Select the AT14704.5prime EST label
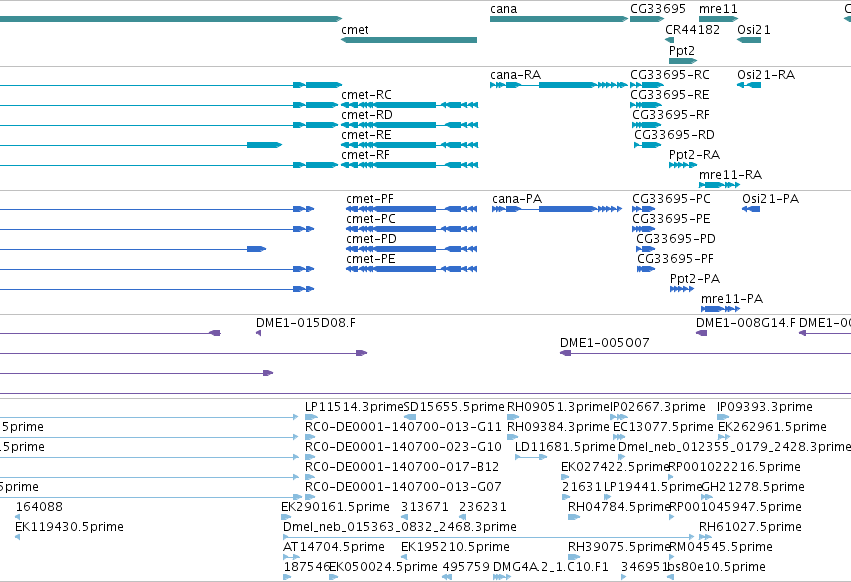851x582 pixels. [x=334, y=547]
